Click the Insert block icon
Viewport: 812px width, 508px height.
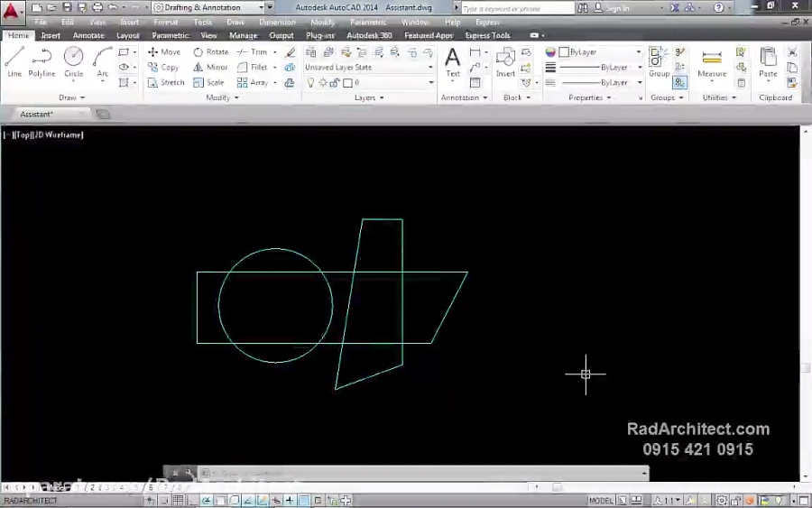(505, 61)
